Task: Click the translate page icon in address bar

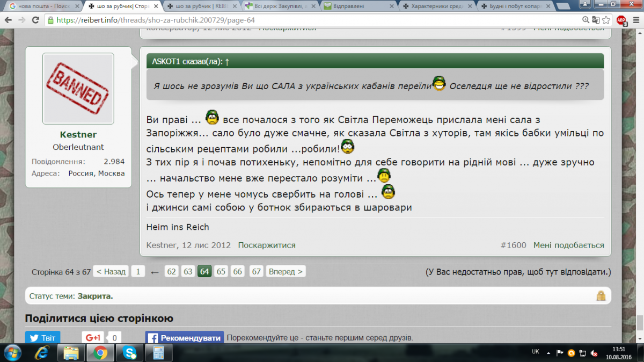Action: (x=596, y=20)
